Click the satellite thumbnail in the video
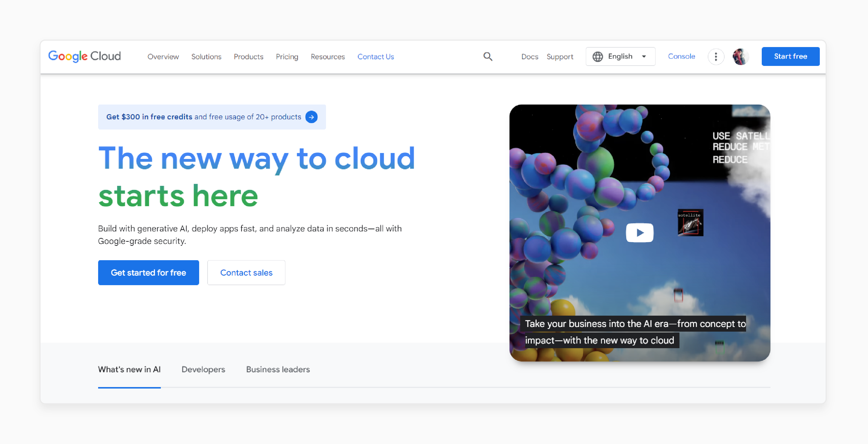This screenshot has width=868, height=444. pyautogui.click(x=690, y=222)
